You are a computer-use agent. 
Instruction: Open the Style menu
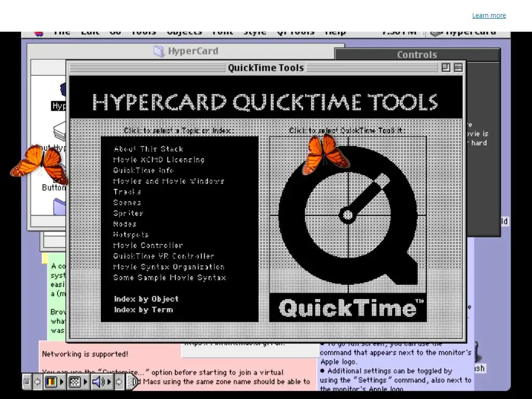point(255,33)
